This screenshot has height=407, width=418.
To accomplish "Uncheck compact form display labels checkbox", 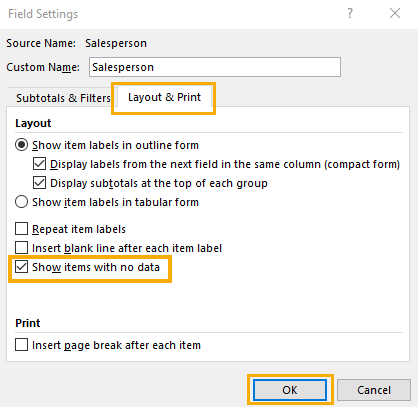I will pos(39,164).
